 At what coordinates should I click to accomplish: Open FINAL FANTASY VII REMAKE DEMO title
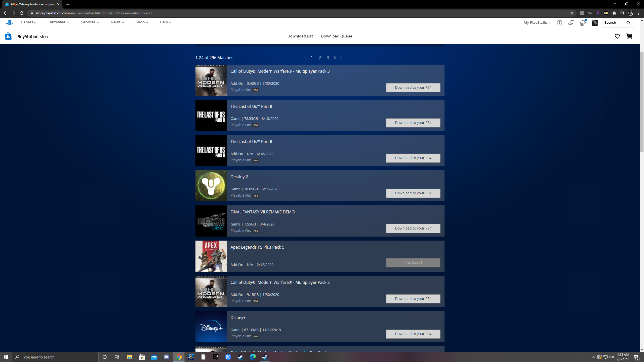click(x=262, y=212)
